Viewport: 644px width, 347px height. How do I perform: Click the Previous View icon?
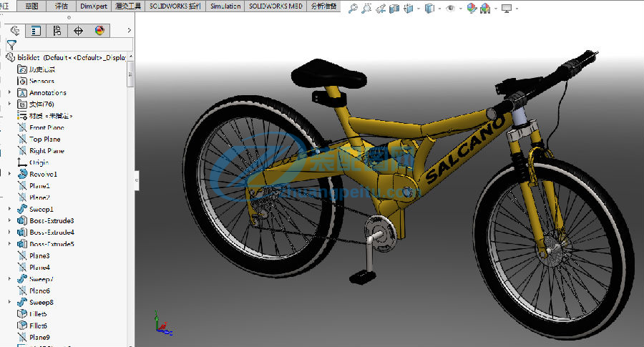point(381,8)
